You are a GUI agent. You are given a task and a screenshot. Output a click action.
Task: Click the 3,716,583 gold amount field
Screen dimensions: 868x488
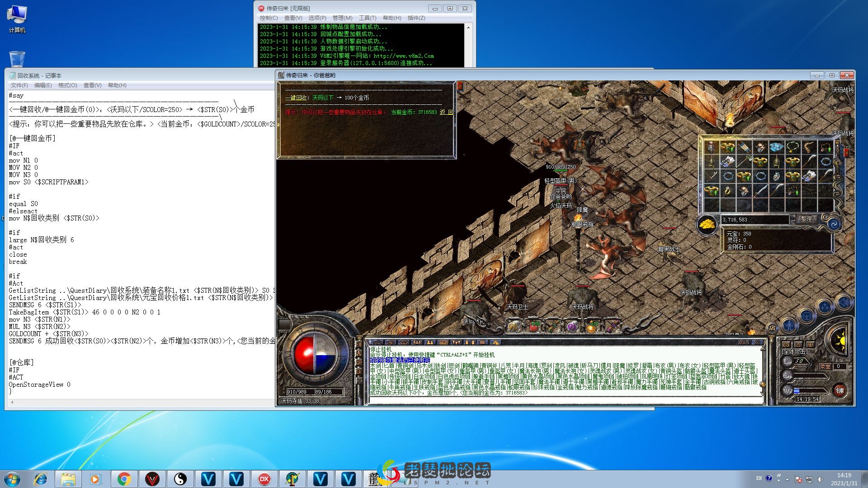pyautogui.click(x=755, y=220)
